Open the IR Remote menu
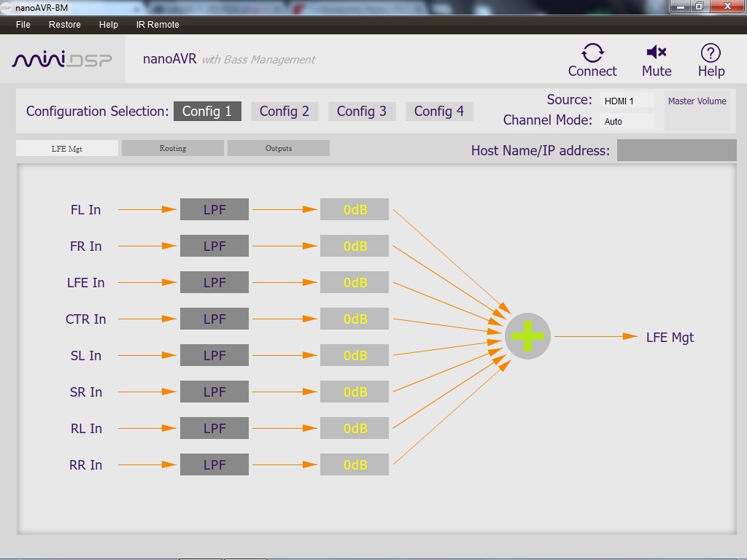This screenshot has height=560, width=747. tap(158, 25)
